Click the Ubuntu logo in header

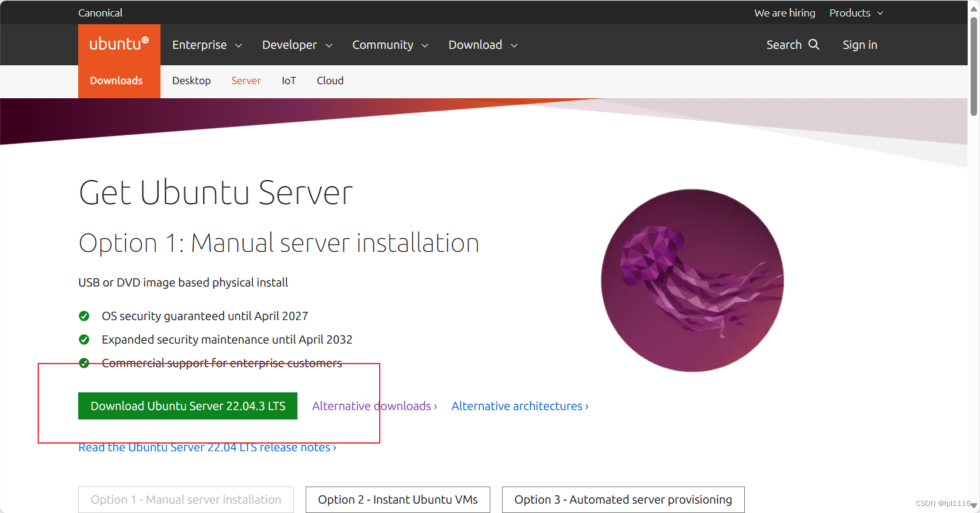pyautogui.click(x=119, y=44)
